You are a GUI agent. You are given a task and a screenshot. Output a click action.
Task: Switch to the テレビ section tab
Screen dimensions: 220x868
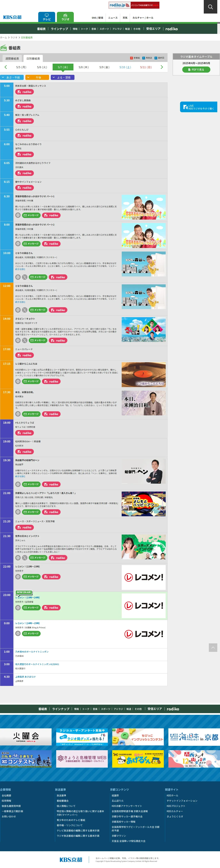click(x=47, y=17)
